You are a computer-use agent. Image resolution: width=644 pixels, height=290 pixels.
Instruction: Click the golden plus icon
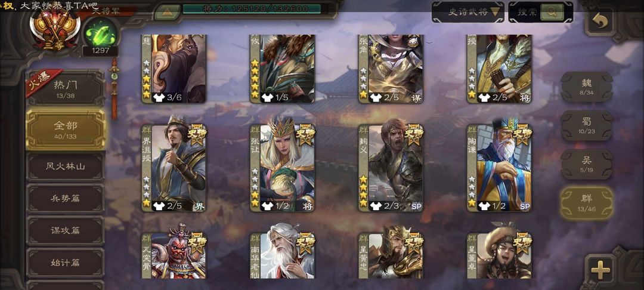click(x=600, y=270)
